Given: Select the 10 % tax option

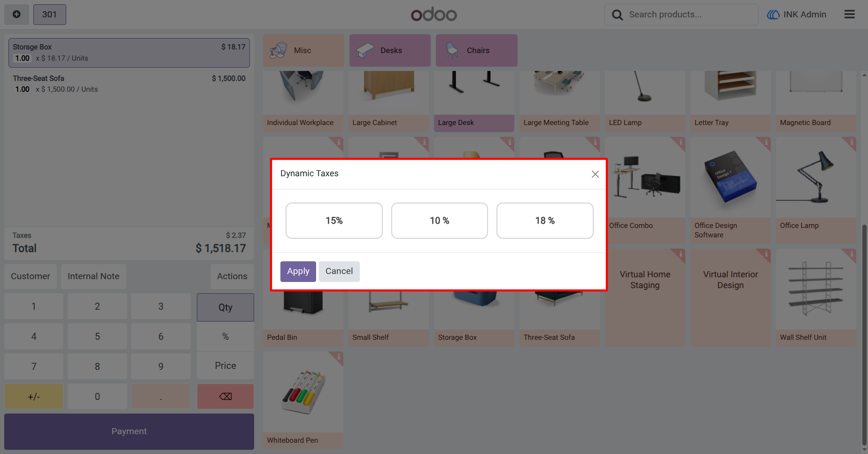Looking at the screenshot, I should [x=440, y=221].
